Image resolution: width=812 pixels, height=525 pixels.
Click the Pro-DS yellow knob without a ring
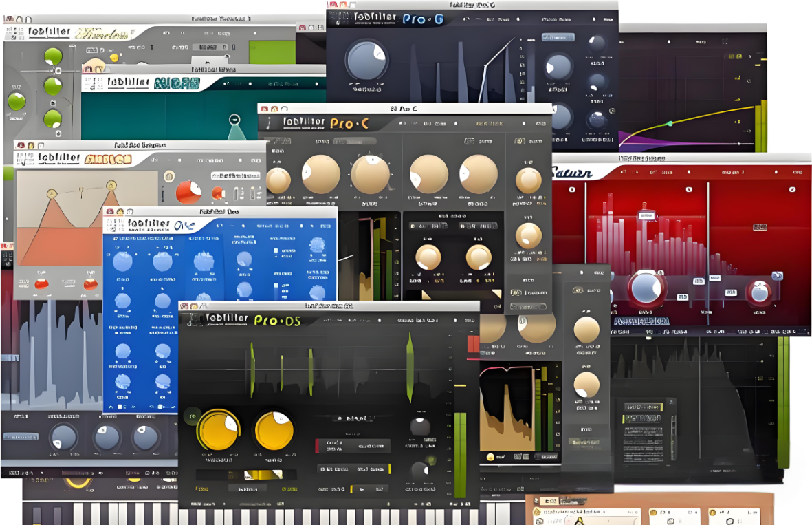click(x=274, y=430)
